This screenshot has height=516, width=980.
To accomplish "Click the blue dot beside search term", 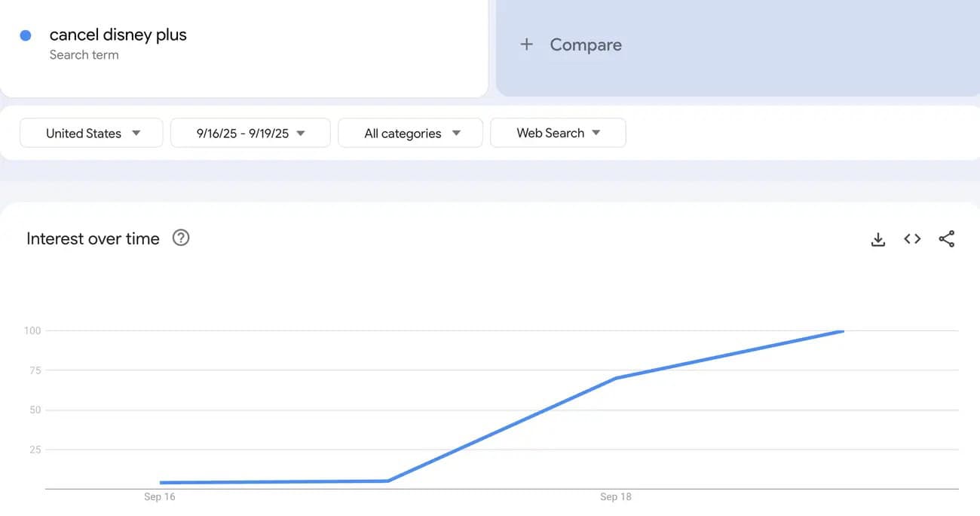I will tap(26, 35).
